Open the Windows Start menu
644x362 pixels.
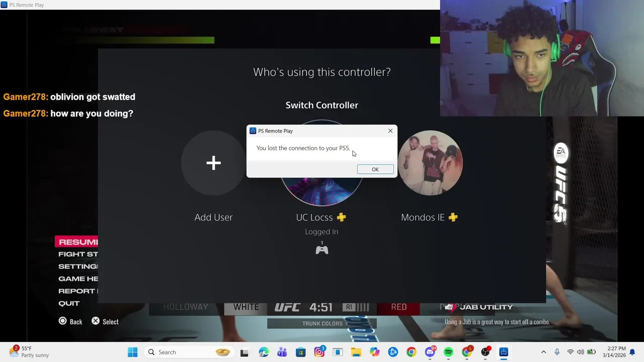coord(133,352)
